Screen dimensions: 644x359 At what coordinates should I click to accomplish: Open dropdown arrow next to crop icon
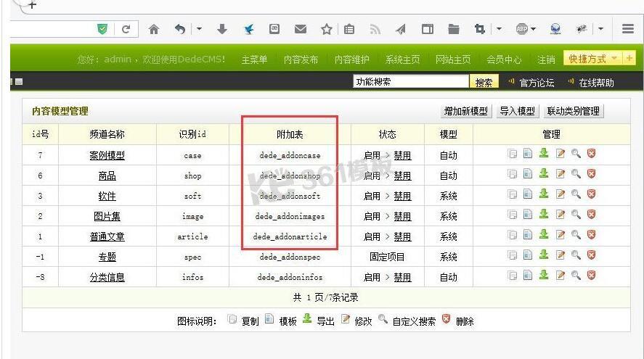tap(499, 29)
